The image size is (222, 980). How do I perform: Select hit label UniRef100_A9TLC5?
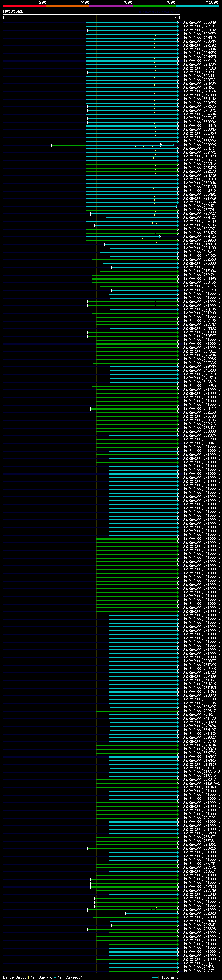click(199, 187)
